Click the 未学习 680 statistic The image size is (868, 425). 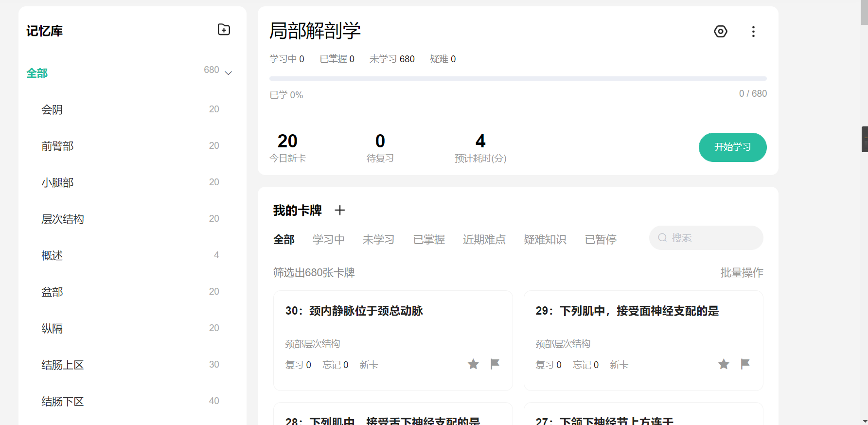[392, 59]
